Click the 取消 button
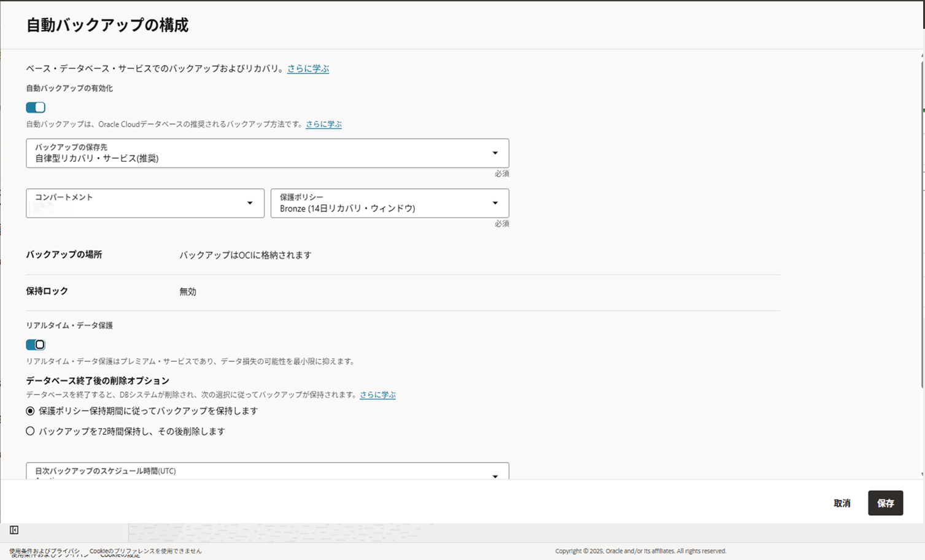 (842, 503)
